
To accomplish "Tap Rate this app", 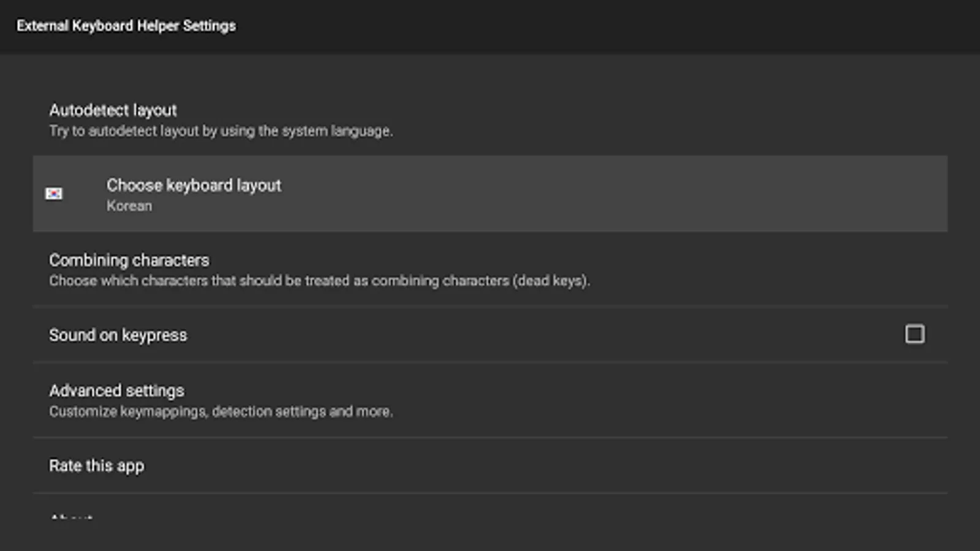I will [x=97, y=466].
